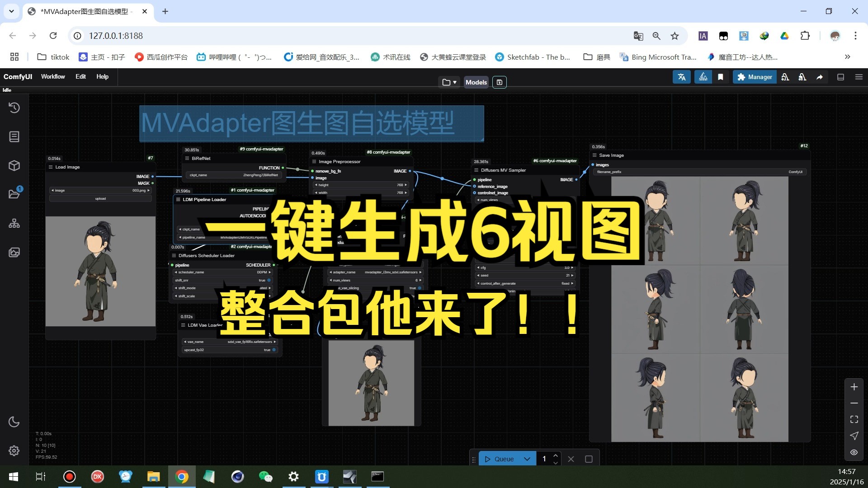Change image file 003.png selector

point(100,191)
